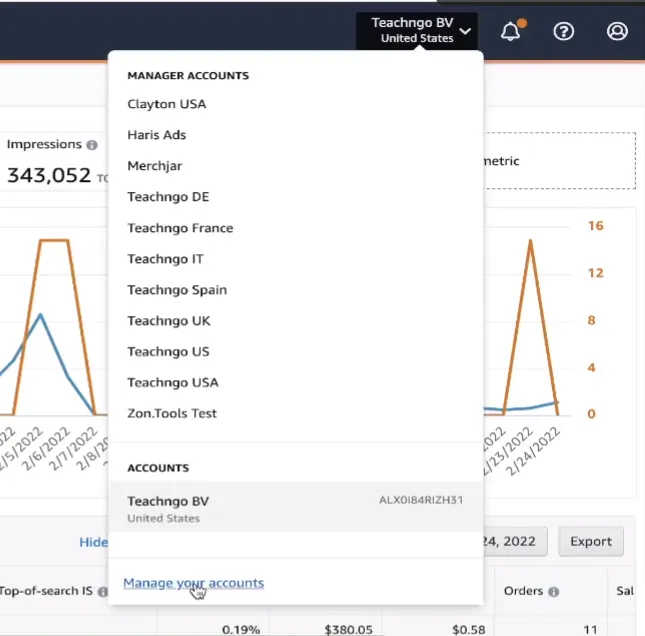Collapse the Teachngo BV account switcher dropdown
Image resolution: width=645 pixels, height=636 pixels.
coord(417,30)
